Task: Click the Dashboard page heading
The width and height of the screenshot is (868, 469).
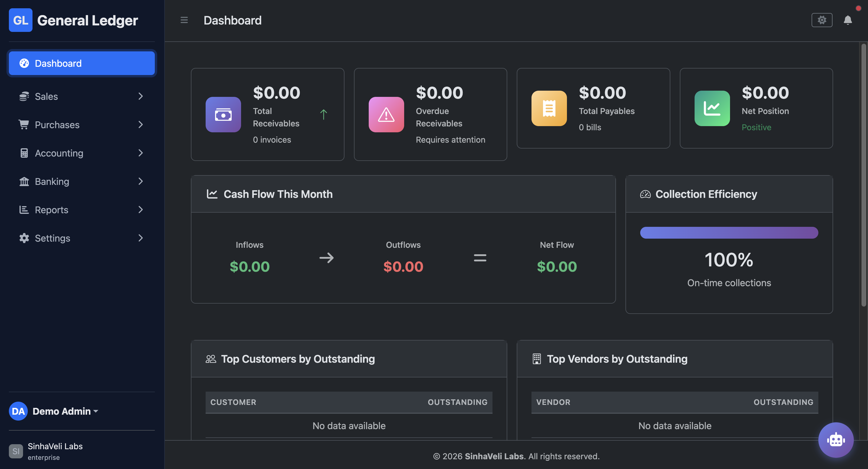Action: 233,20
